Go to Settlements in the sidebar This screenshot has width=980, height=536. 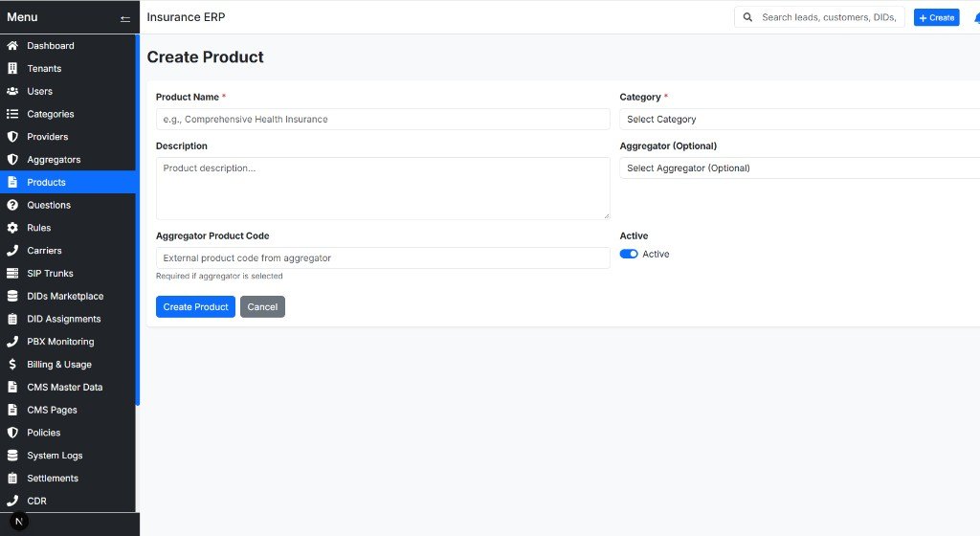click(68, 478)
